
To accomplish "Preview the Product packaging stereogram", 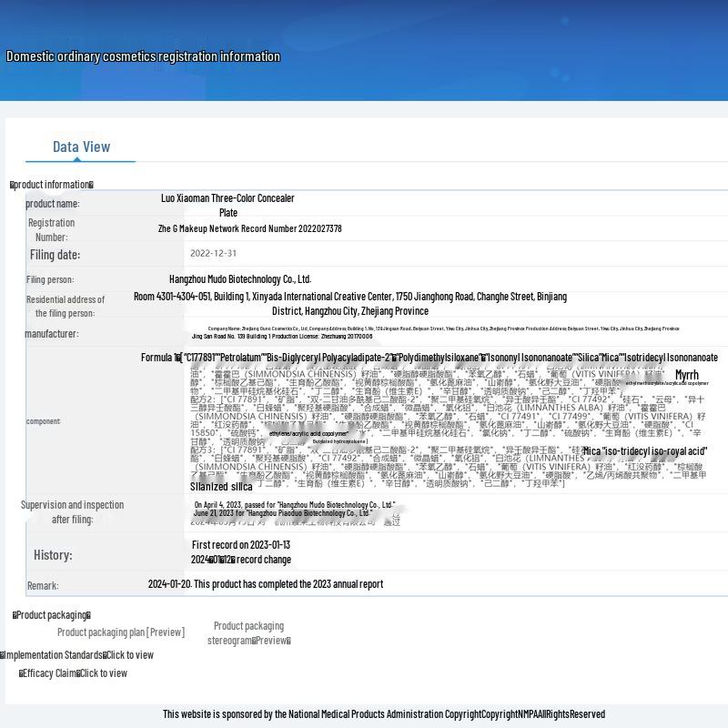I will pyautogui.click(x=248, y=633).
